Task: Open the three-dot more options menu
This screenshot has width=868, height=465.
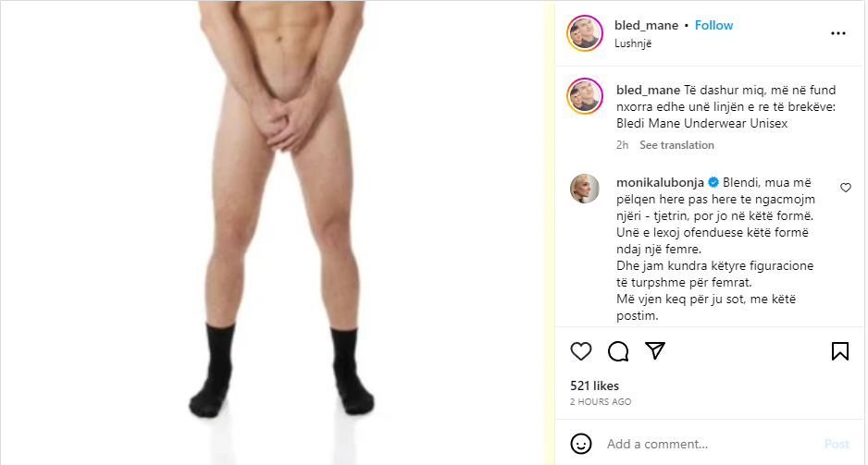Action: [838, 33]
